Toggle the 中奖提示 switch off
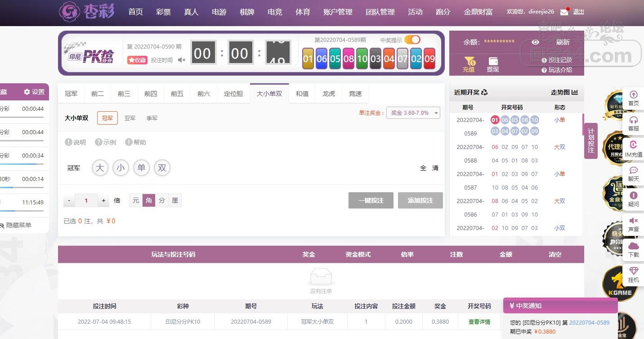Image resolution: width=644 pixels, height=339 pixels. (412, 40)
